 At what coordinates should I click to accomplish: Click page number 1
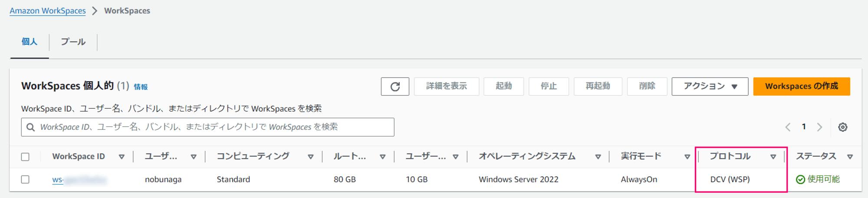tap(804, 127)
